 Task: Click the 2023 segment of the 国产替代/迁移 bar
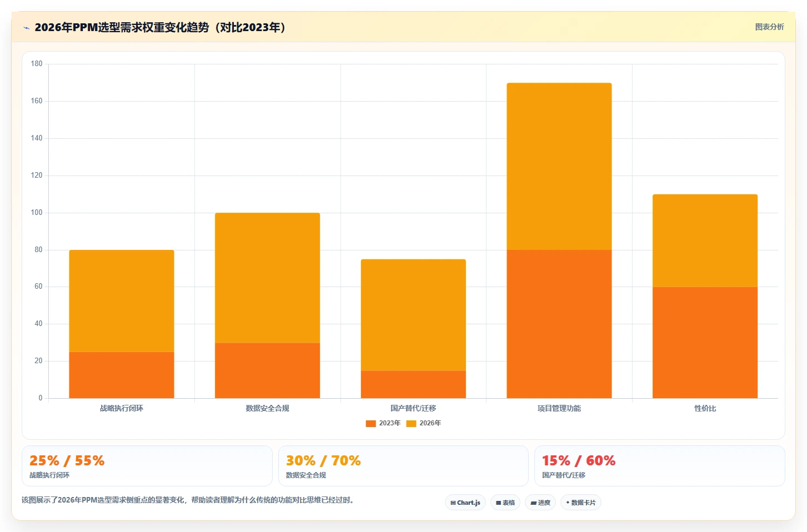tap(413, 384)
